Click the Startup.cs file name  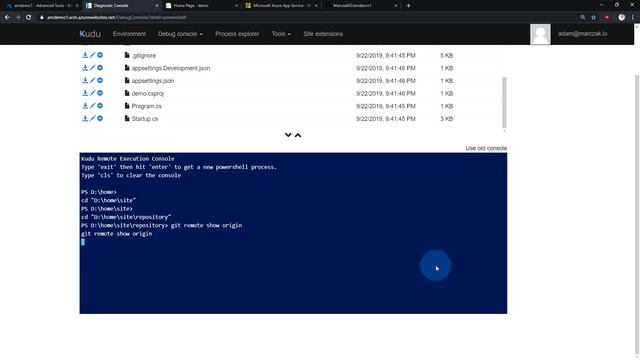(x=145, y=119)
